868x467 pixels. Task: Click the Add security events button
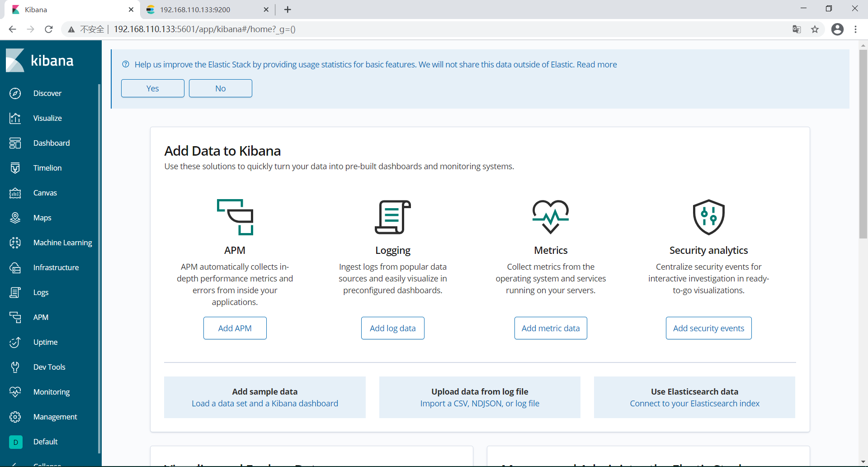(x=709, y=328)
